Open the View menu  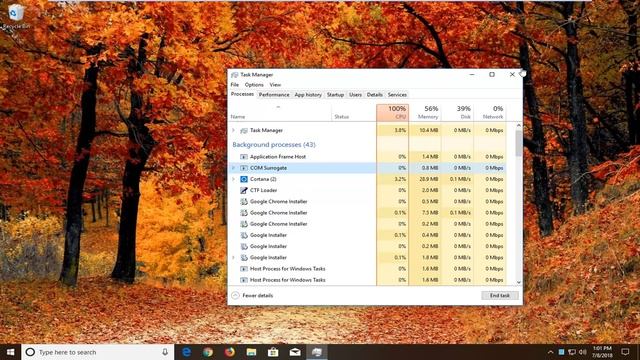275,84
